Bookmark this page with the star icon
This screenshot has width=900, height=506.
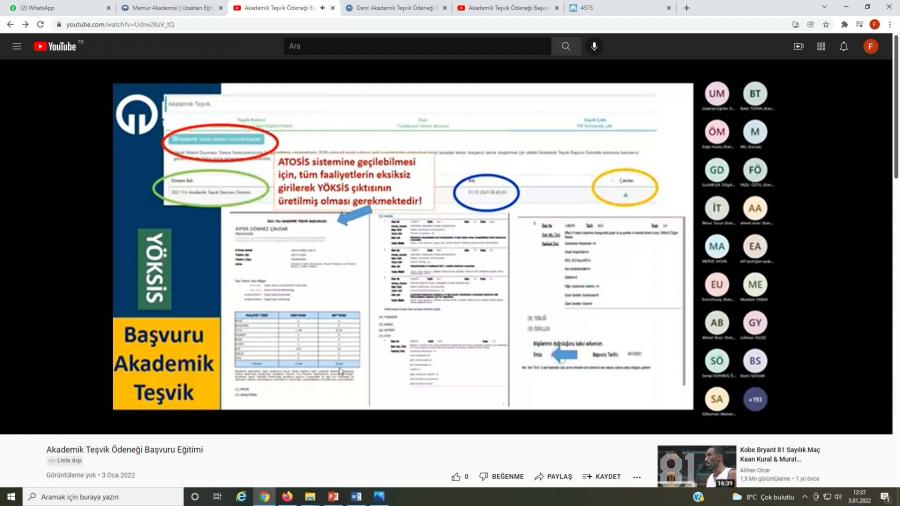[x=826, y=24]
